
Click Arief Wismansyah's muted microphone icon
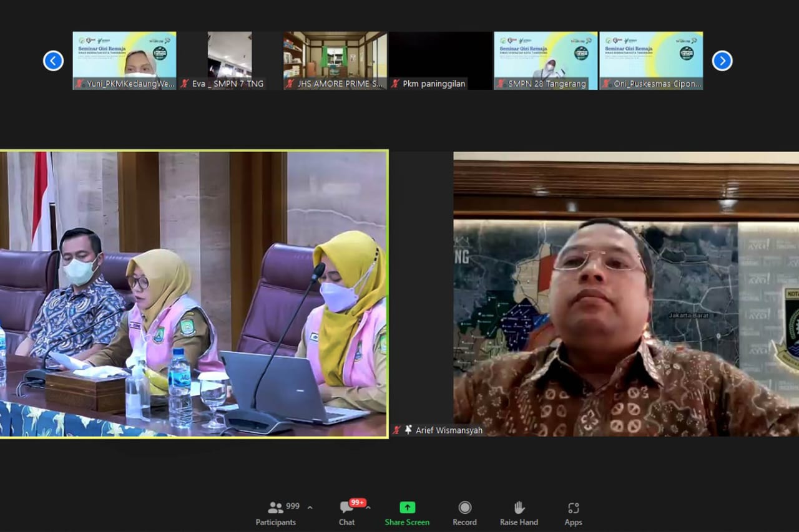397,430
